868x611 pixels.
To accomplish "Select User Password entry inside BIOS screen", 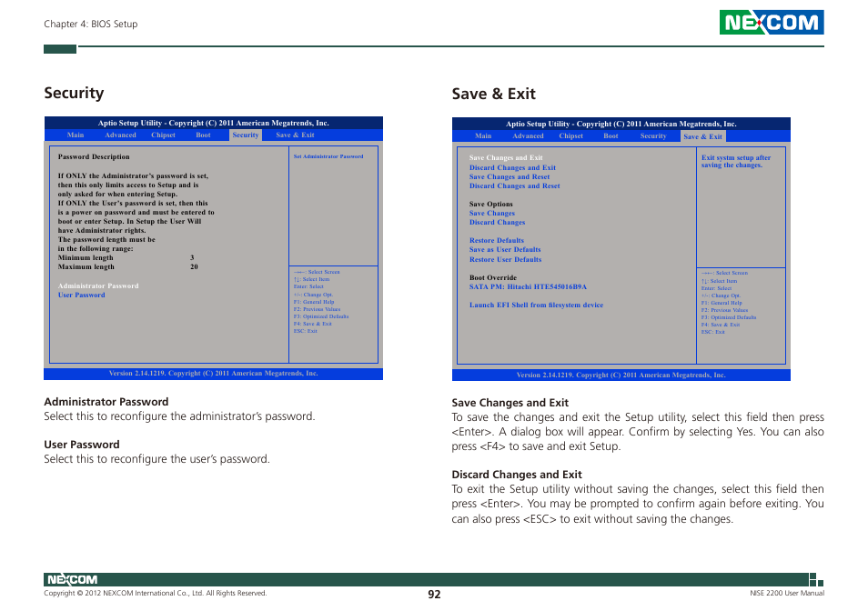I will (81, 295).
